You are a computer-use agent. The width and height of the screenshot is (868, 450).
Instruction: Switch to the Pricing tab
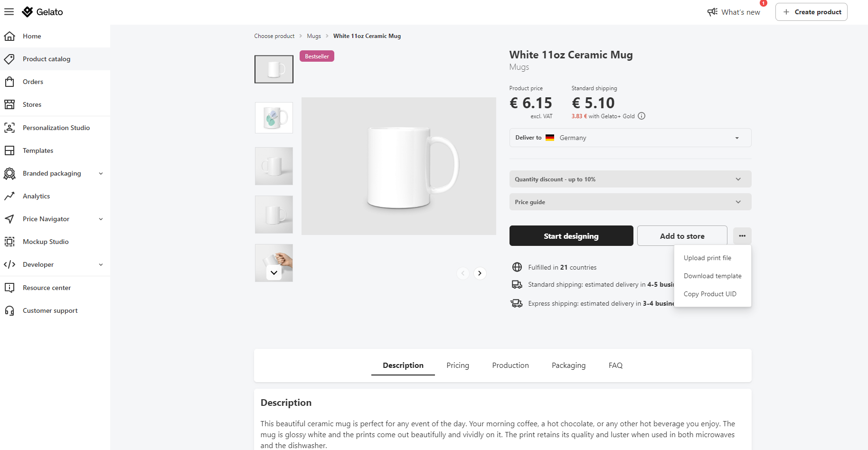point(458,365)
